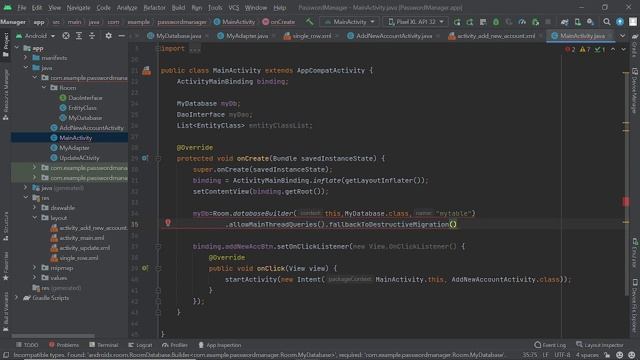Toggle code fold at onCreate method

tap(158, 158)
